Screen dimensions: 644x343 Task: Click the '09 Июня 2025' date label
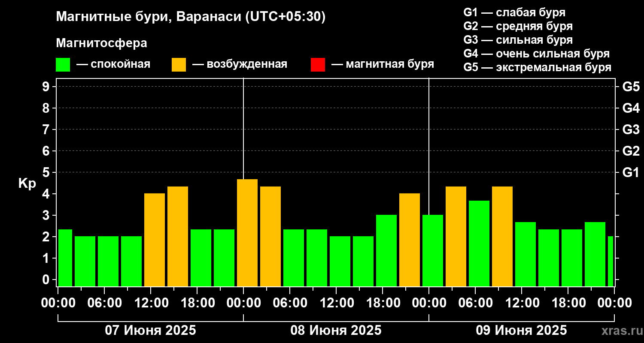[521, 331]
